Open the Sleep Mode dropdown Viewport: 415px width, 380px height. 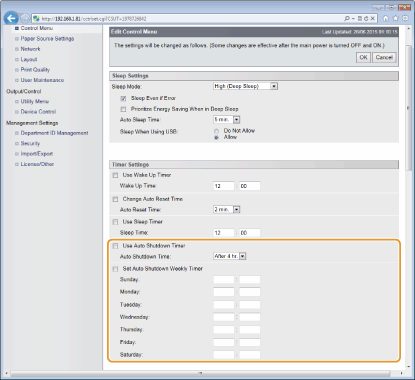(245, 86)
